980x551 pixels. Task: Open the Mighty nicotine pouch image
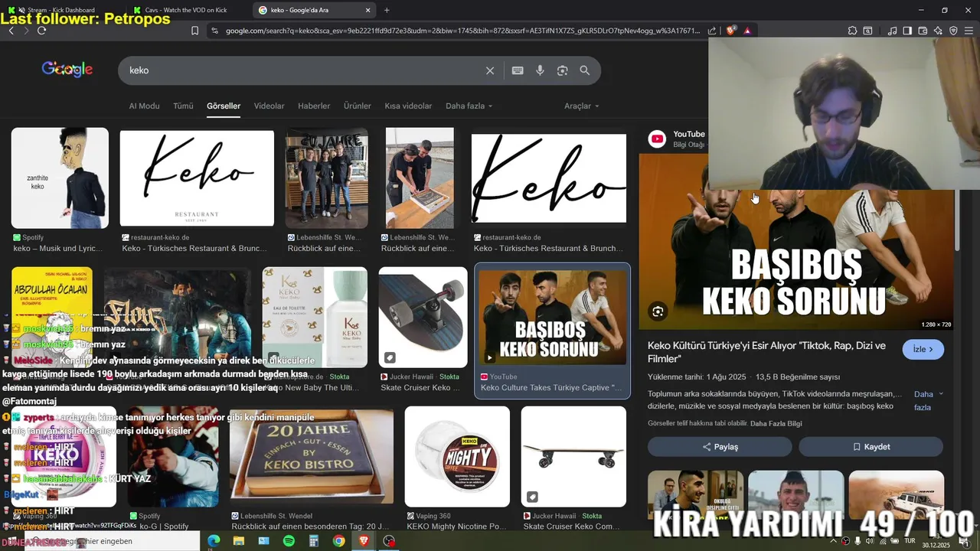(x=457, y=456)
